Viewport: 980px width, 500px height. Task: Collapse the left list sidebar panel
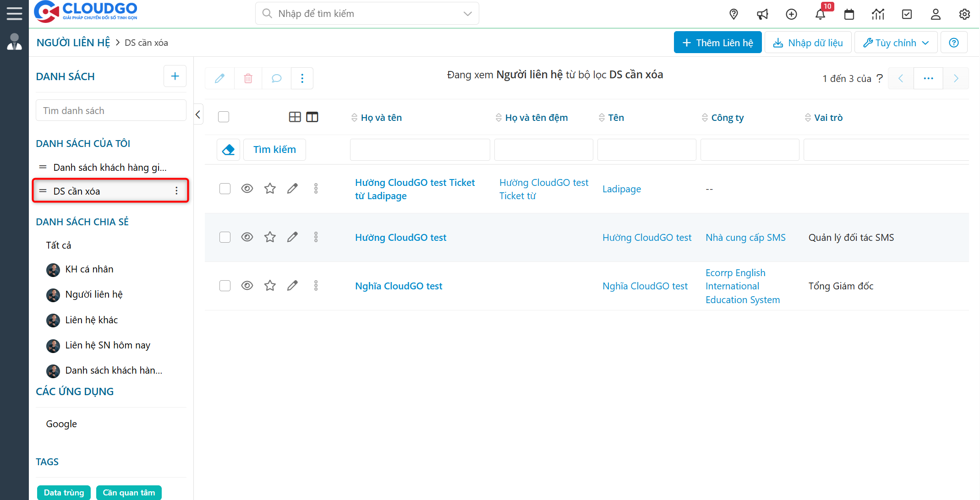coord(198,114)
